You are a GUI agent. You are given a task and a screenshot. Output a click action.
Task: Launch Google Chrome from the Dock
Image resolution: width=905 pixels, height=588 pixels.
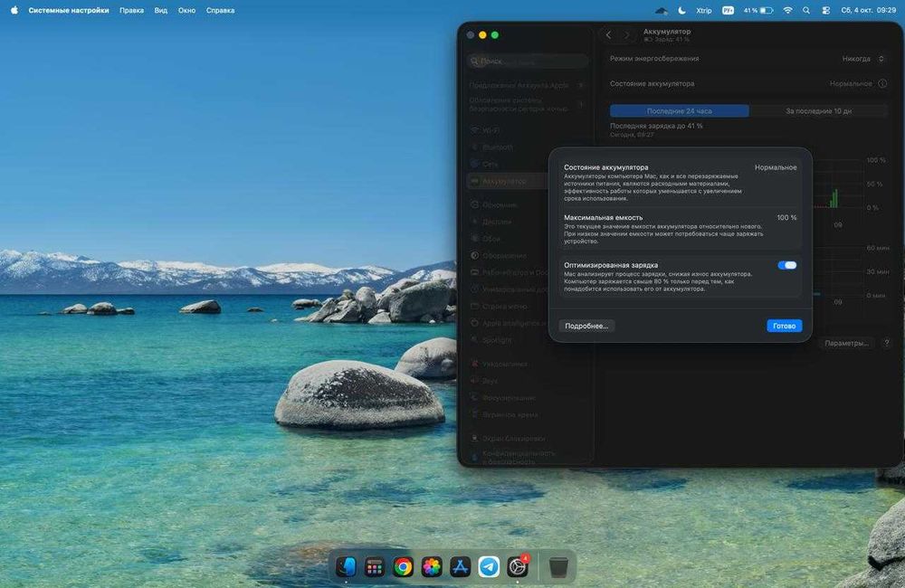[403, 566]
